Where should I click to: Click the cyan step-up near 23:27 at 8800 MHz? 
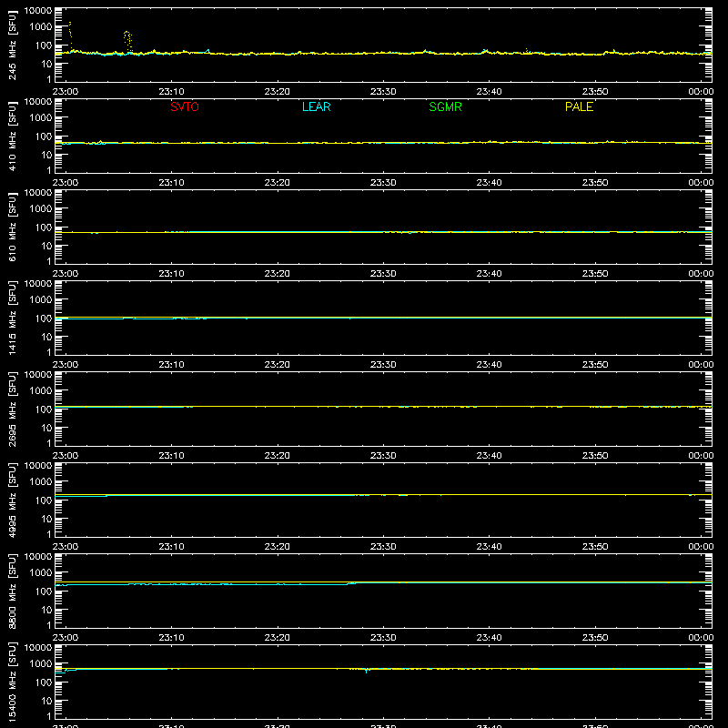(x=351, y=583)
